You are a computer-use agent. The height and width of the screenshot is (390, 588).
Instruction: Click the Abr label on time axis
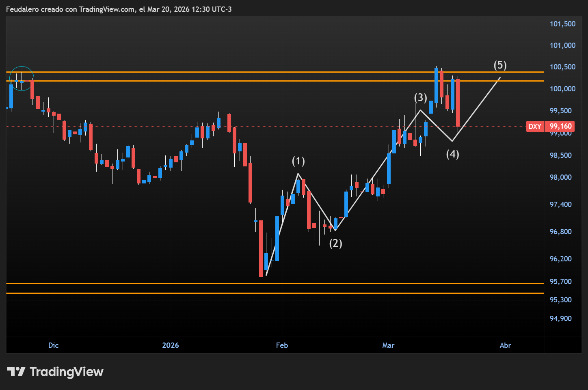[505, 345]
